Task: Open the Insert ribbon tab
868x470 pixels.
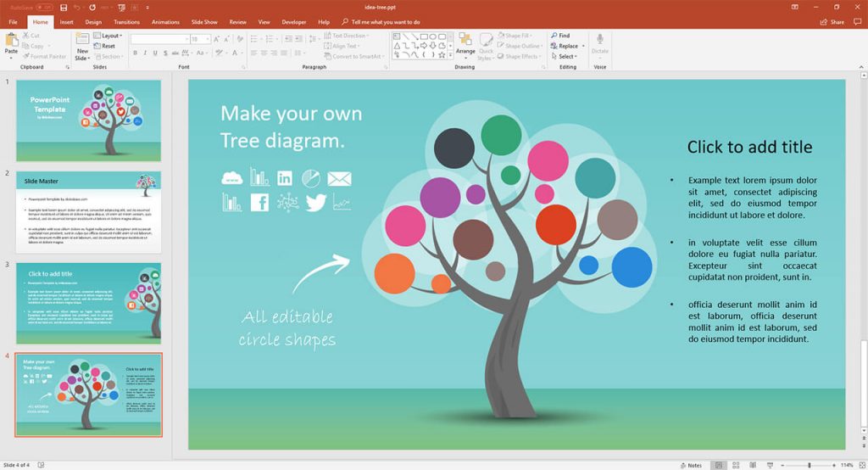Action: (66, 22)
